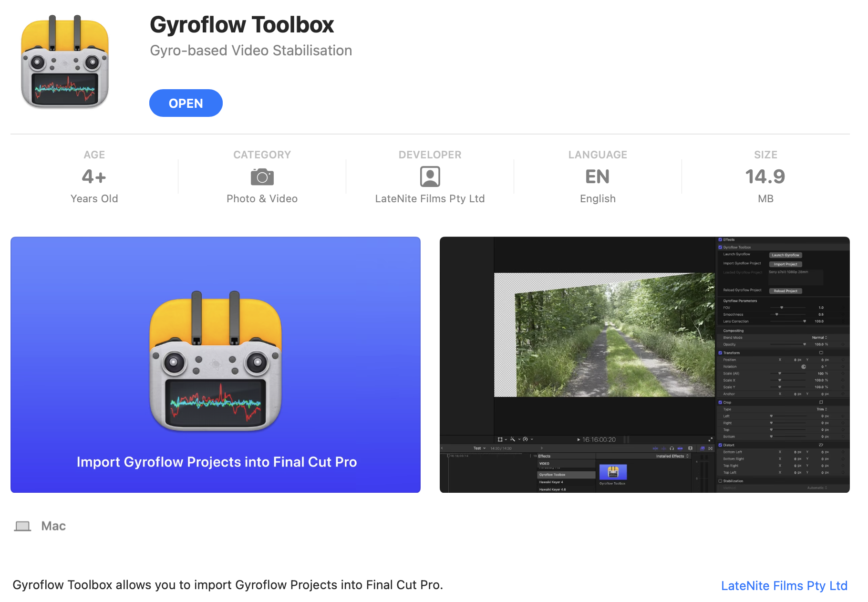Open the blue LateNite Films Pty Ltd link
Screen dimensions: 868x602
[x=784, y=586]
